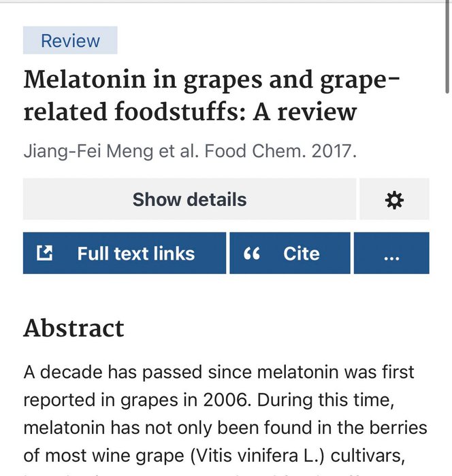Click the Abstract section heading
Screen dimensions: 452x476
click(x=74, y=328)
